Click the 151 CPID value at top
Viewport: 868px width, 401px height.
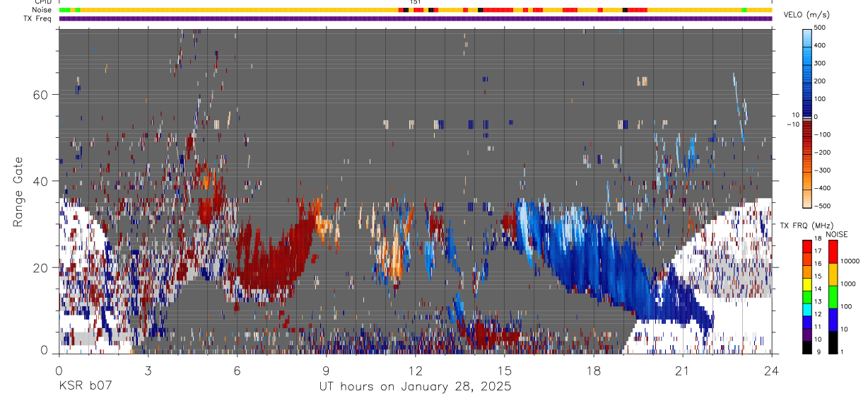coord(416,2)
